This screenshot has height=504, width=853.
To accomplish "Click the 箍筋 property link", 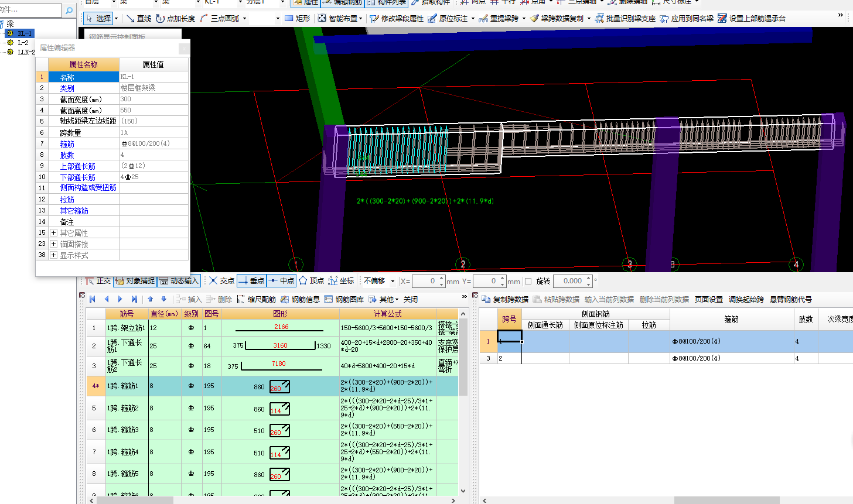I will [x=67, y=144].
